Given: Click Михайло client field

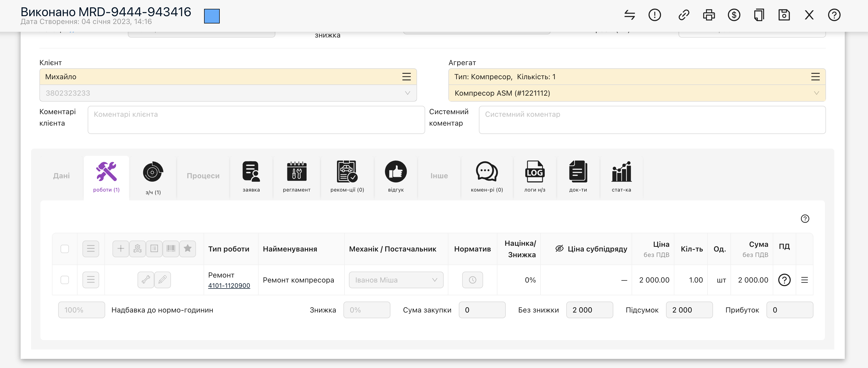Looking at the screenshot, I should pos(228,77).
